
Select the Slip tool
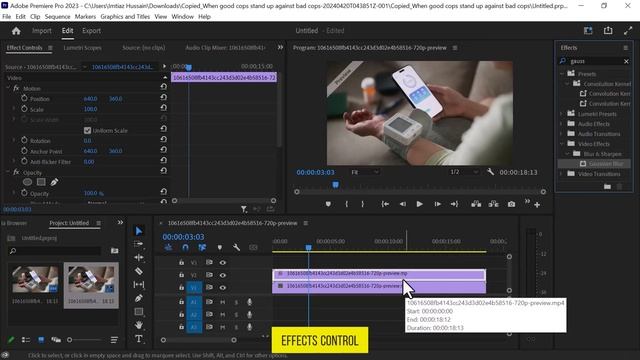pos(138,284)
